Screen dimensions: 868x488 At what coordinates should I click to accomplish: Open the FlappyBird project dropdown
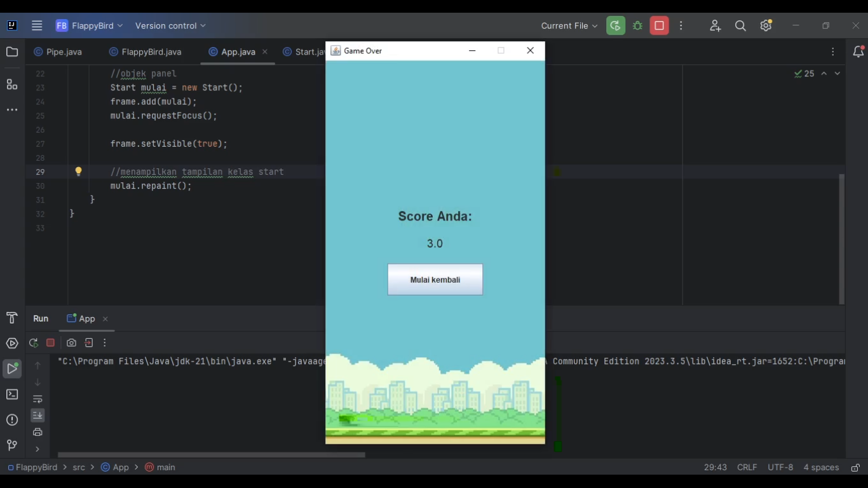click(89, 26)
